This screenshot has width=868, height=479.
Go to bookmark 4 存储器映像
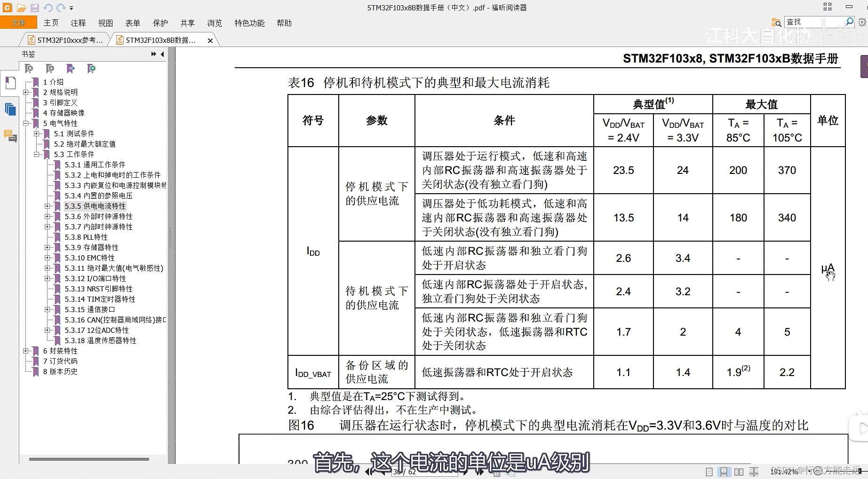click(x=64, y=113)
